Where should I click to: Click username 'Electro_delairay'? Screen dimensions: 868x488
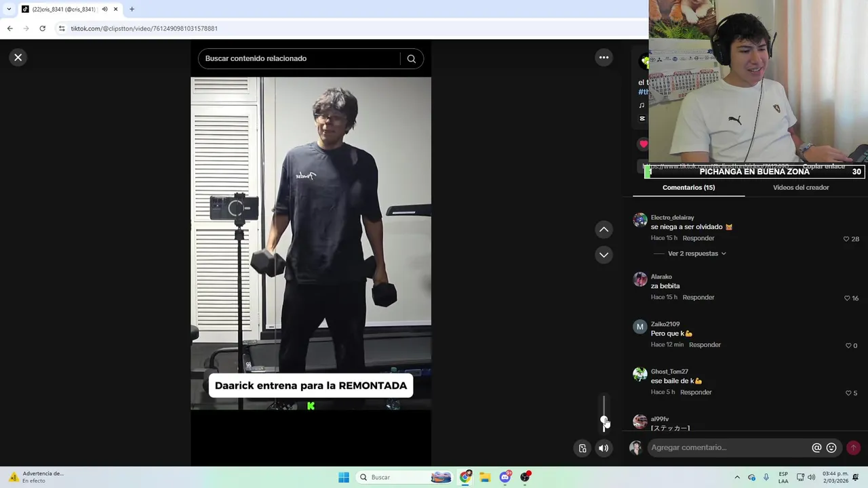coord(672,218)
